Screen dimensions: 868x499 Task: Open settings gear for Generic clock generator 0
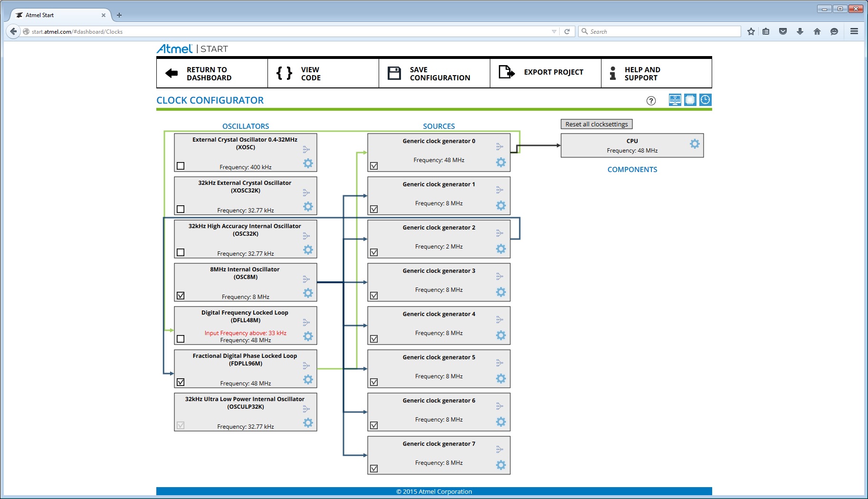[x=501, y=163]
